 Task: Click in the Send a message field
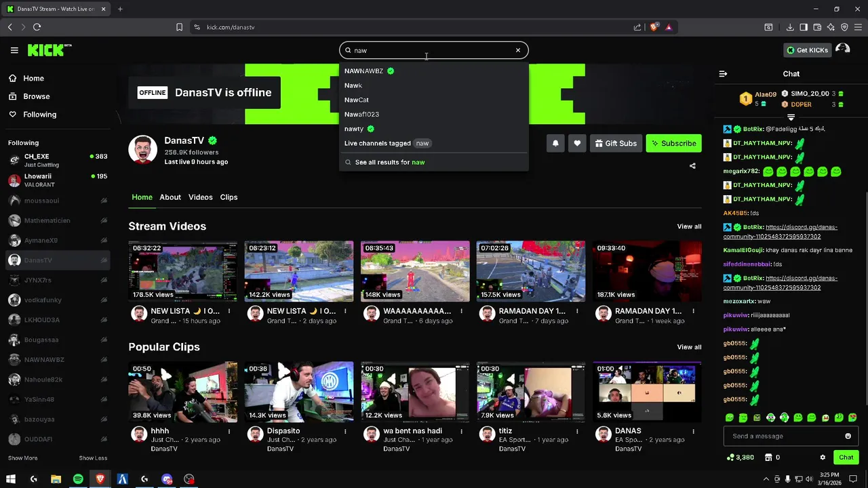pyautogui.click(x=783, y=436)
